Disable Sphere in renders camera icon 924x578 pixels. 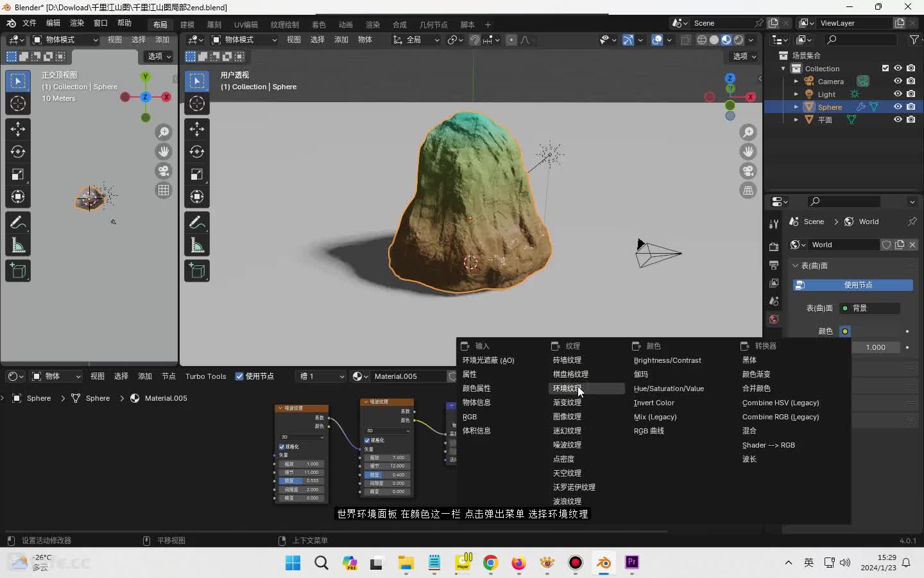pos(911,107)
